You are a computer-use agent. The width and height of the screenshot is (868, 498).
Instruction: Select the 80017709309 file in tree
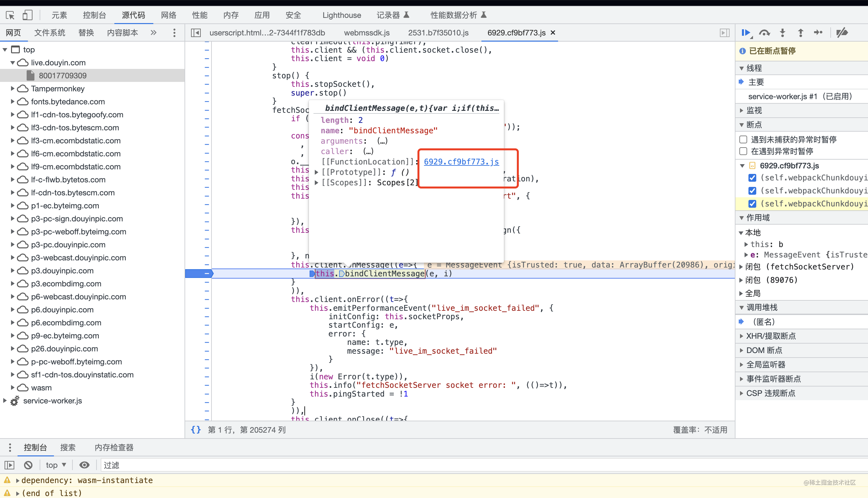[x=63, y=76]
